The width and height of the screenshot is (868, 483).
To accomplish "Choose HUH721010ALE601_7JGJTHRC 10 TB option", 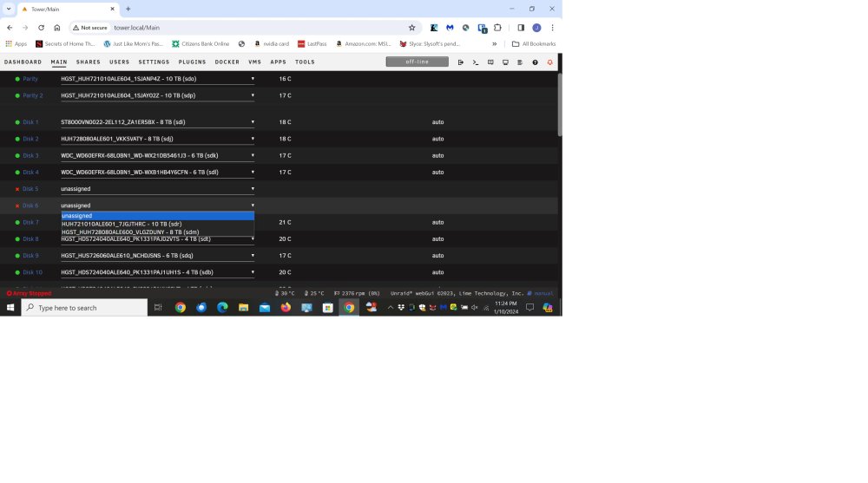I will (158, 224).
